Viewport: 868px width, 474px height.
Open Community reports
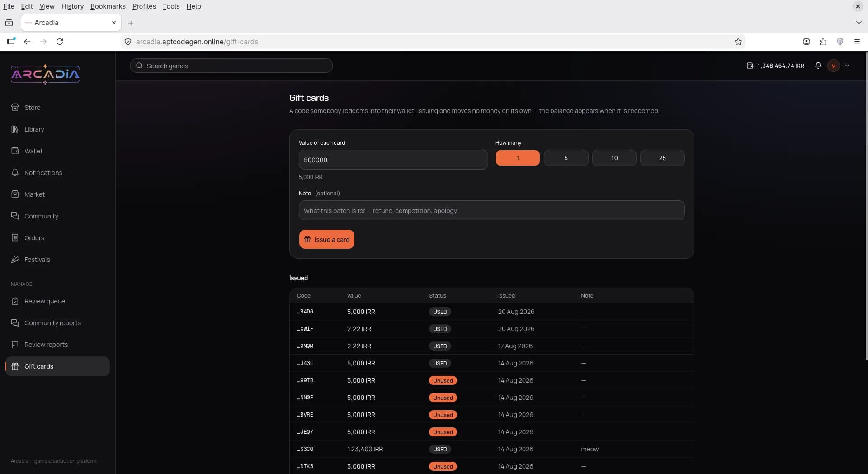click(57, 323)
